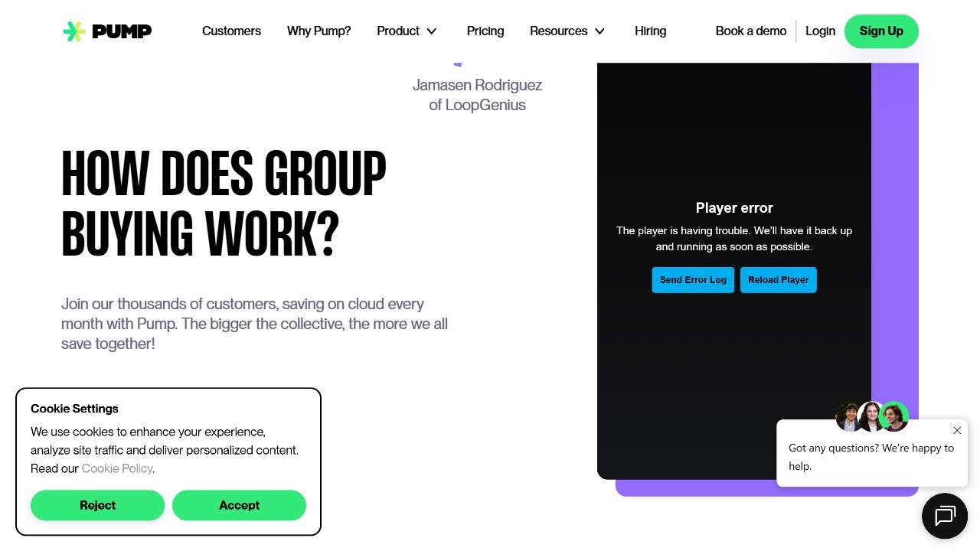Open the Hiring page
Viewport: 980px width, 551px height.
pos(650,31)
